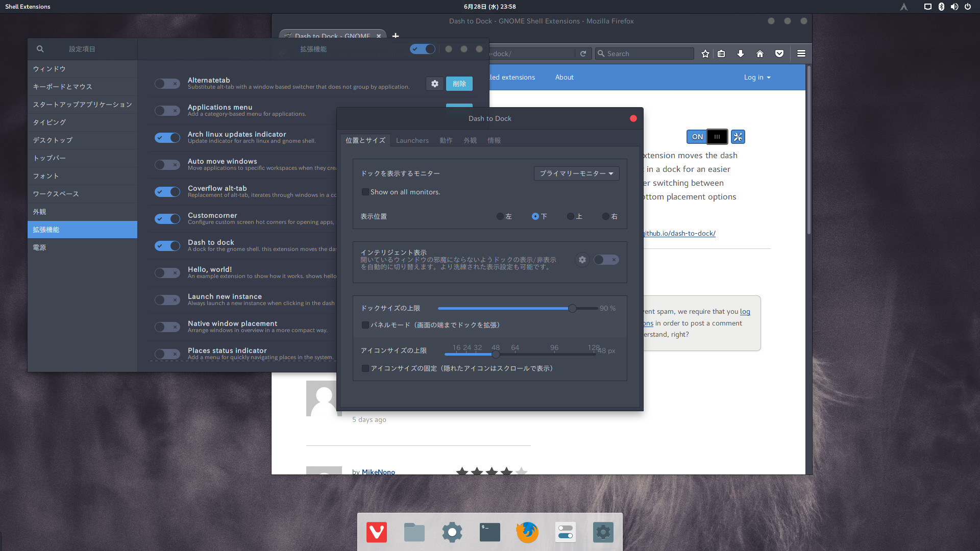Click the volume icon in top bar

(954, 7)
